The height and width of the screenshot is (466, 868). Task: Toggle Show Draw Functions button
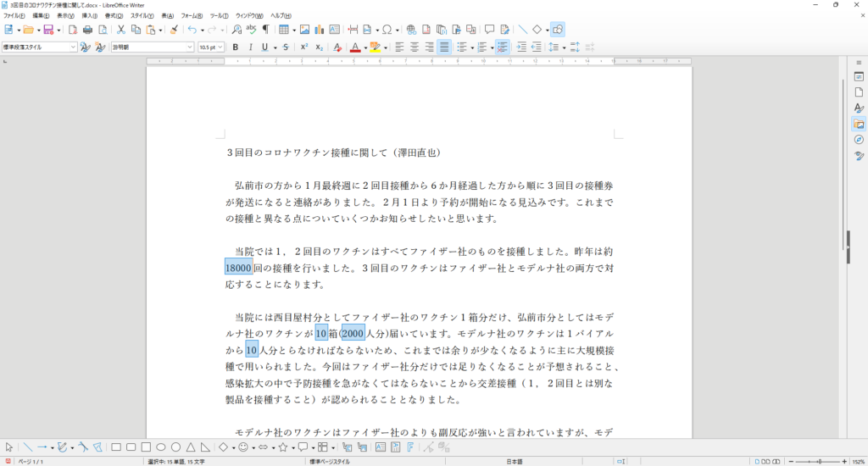point(558,30)
